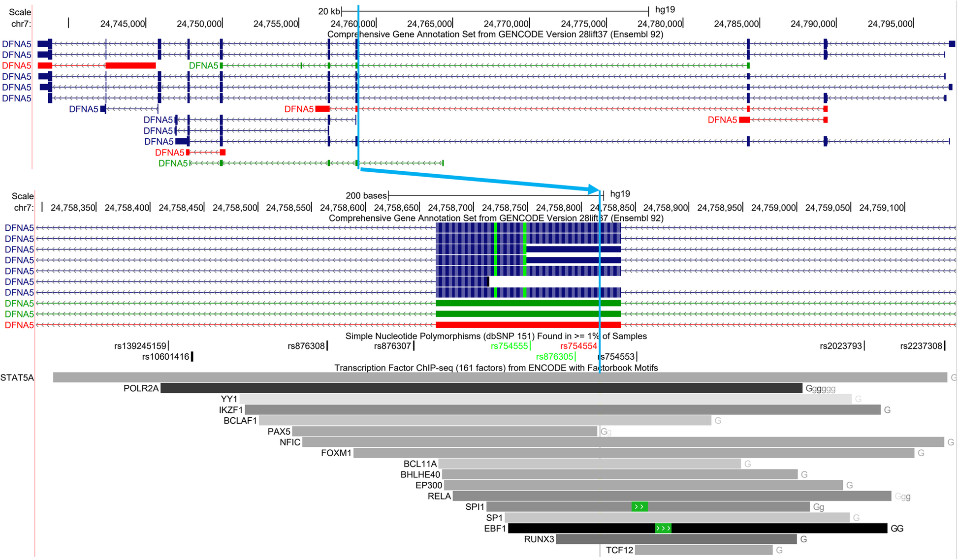Click the green motif box in SPI1 bar
The width and height of the screenshot is (958, 560).
(x=639, y=507)
